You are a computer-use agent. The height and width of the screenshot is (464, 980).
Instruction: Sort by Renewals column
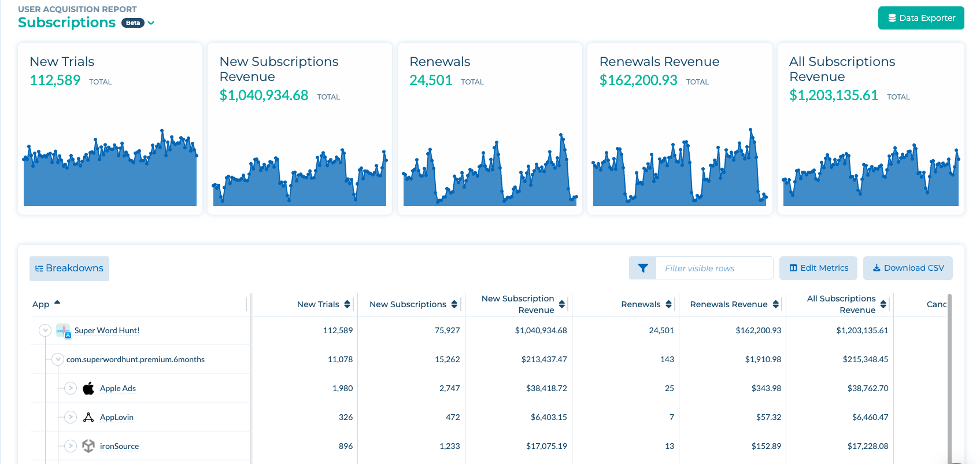coord(668,304)
